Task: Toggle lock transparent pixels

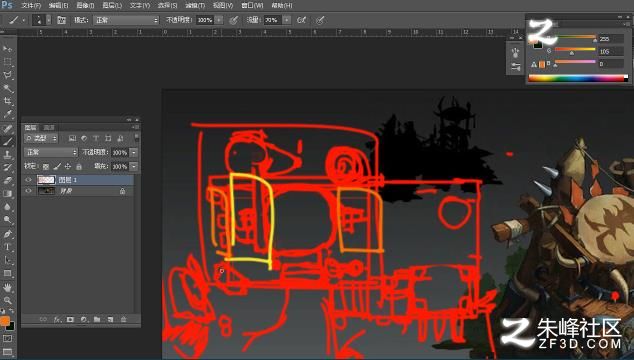Action: [x=46, y=166]
